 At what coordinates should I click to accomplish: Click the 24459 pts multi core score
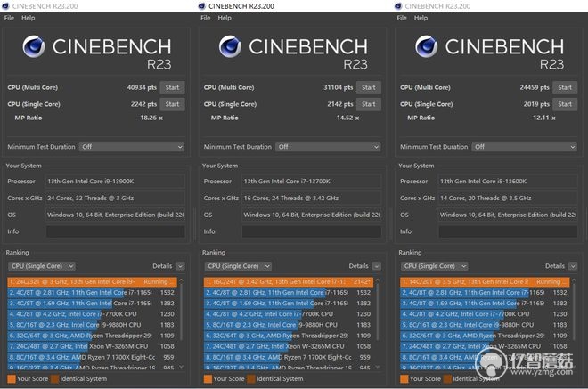coord(535,88)
